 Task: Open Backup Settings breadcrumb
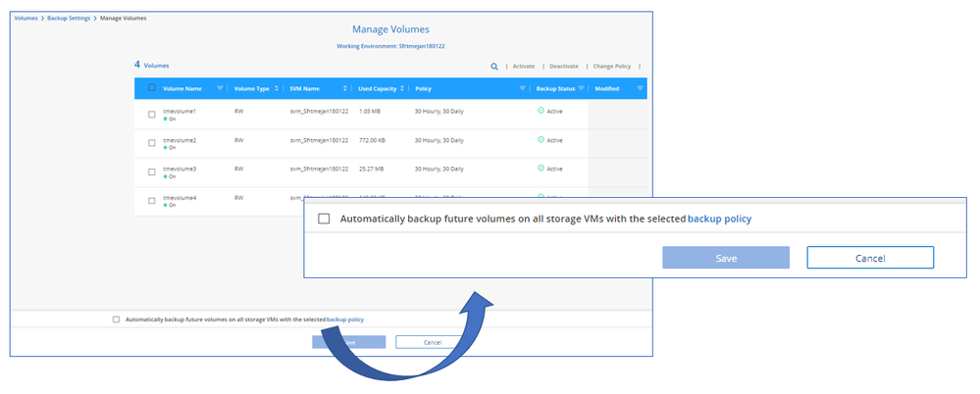[x=70, y=19]
